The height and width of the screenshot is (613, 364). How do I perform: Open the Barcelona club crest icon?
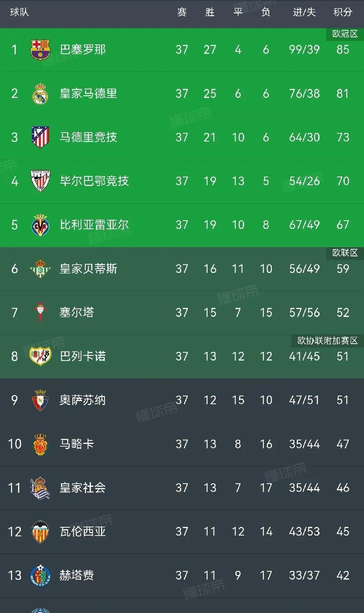(x=40, y=50)
